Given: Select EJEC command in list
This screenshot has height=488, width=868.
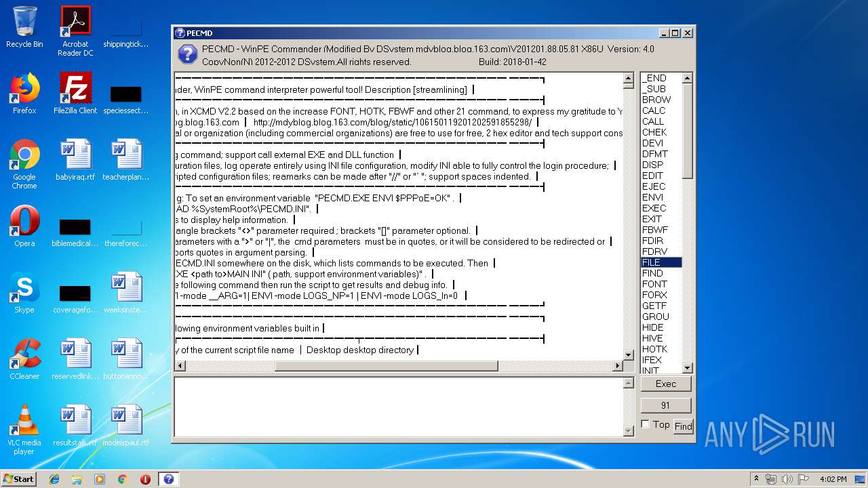Looking at the screenshot, I should tap(661, 186).
